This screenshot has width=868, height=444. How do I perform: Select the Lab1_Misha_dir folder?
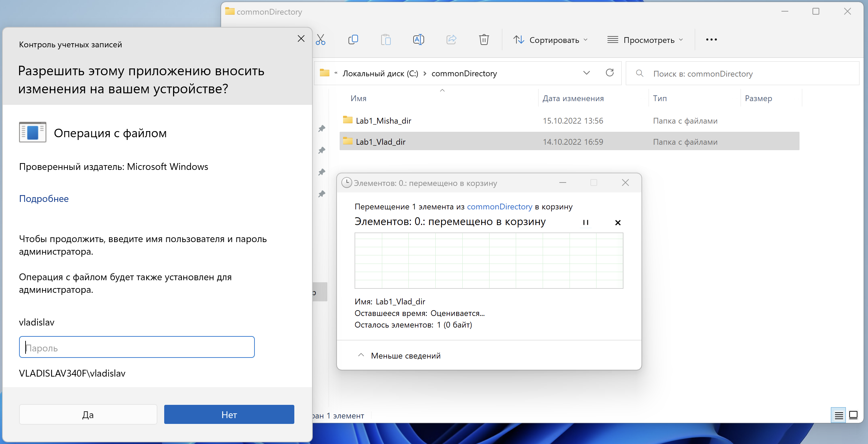(384, 121)
